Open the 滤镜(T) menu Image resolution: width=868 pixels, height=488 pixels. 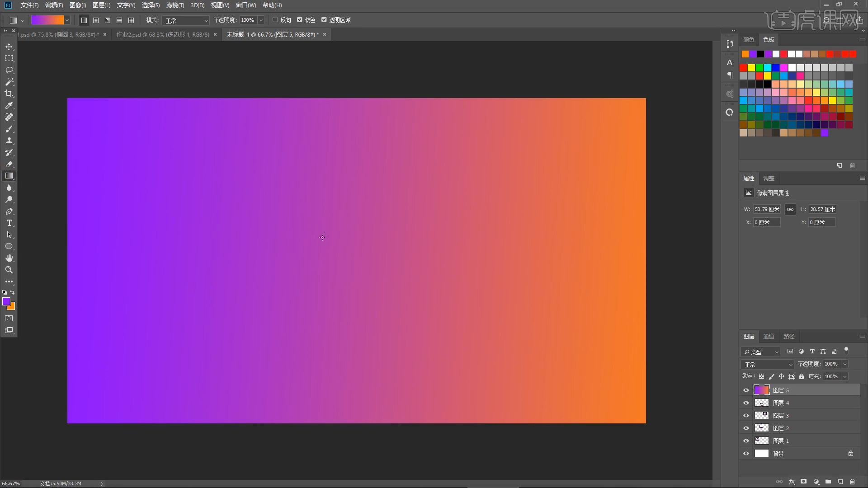point(175,5)
